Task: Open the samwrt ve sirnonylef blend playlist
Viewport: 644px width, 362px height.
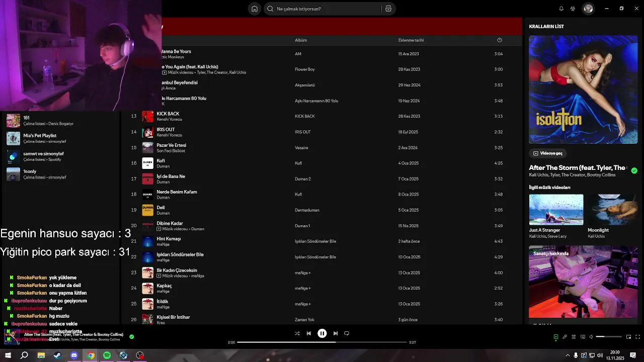Action: coord(60,156)
